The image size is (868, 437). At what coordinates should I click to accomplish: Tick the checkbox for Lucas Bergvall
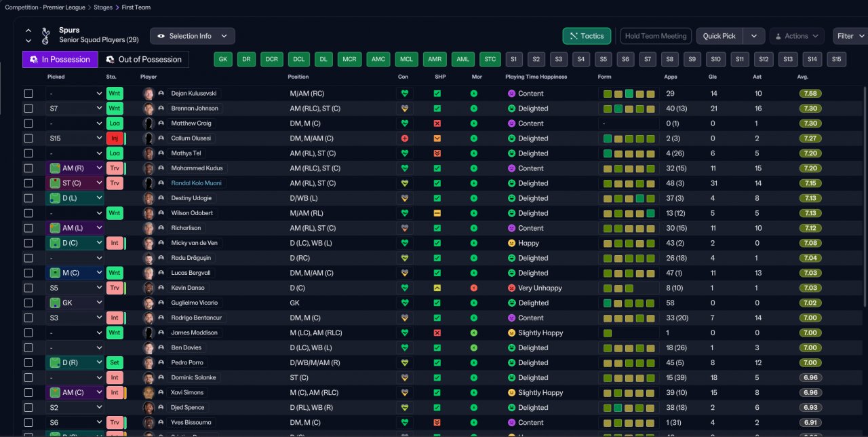28,273
